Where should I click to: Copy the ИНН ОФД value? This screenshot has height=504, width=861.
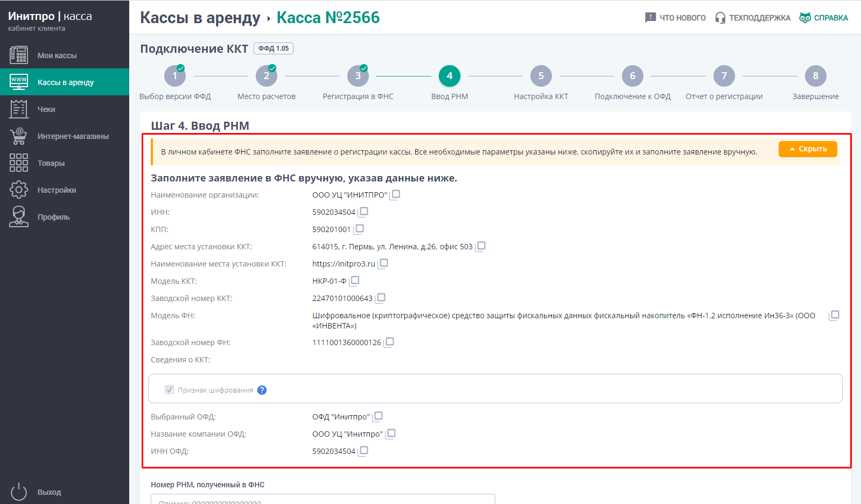click(x=363, y=451)
